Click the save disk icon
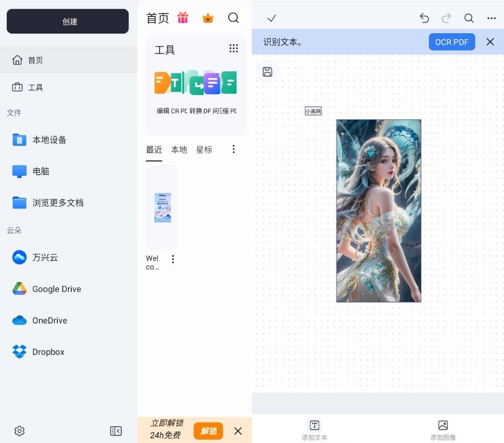 point(268,72)
